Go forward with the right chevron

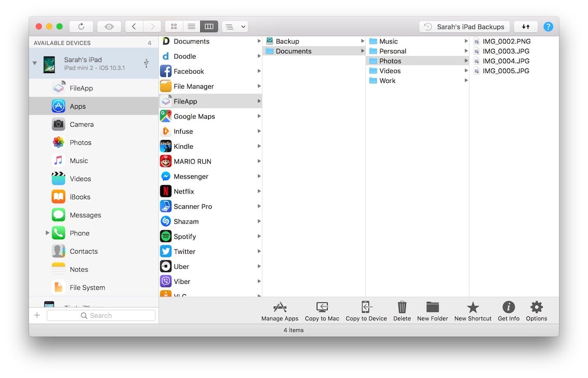152,26
